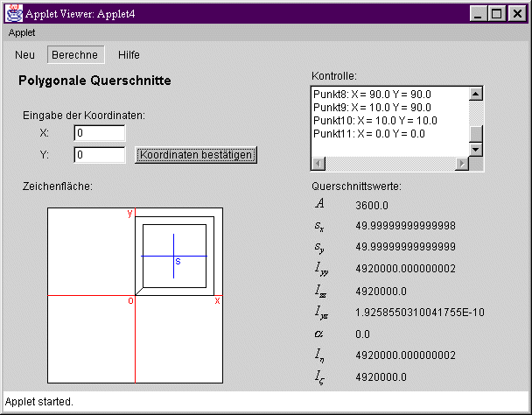Click the Kontrolle list scroll up arrow
The width and height of the screenshot is (532, 415).
click(x=476, y=94)
